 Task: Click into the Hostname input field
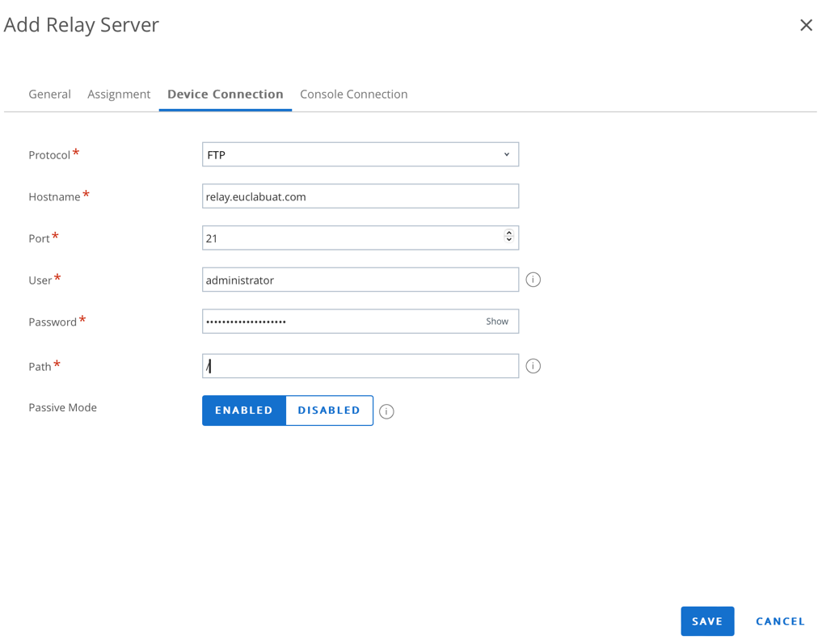(x=360, y=196)
